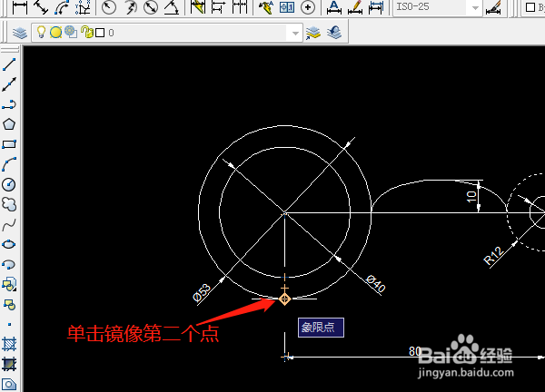Click the R12 dimension text
The height and width of the screenshot is (392, 545).
(x=493, y=256)
